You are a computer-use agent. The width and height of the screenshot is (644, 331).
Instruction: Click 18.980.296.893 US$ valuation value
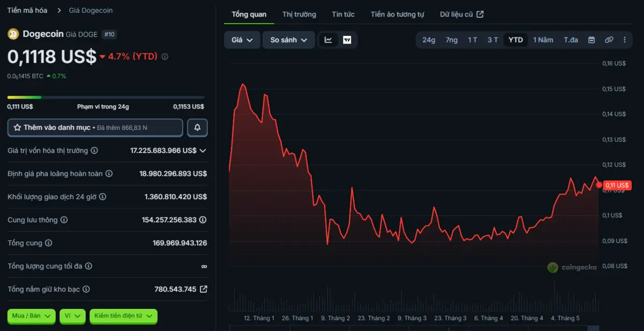[173, 173]
